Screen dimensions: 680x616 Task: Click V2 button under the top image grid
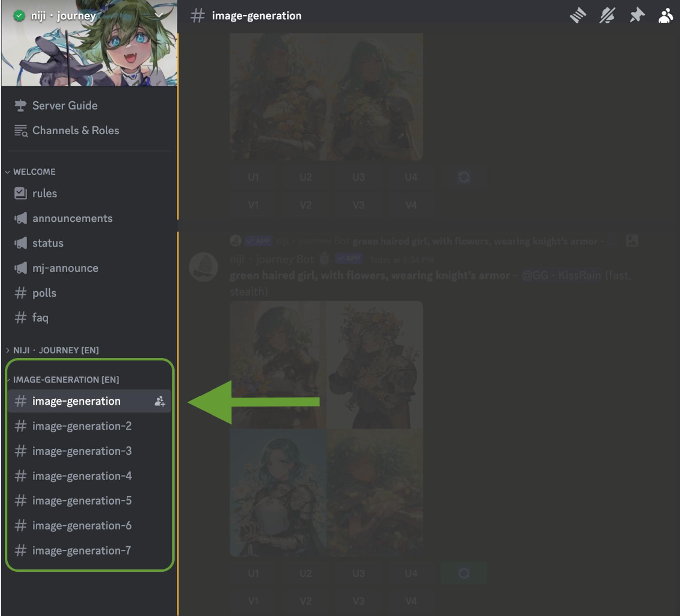pos(306,205)
